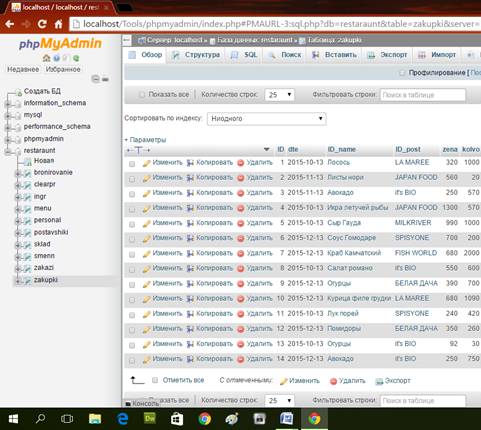Tick the checkbox for row ID 14
Image resolution: width=481 pixels, height=430 pixels.
click(x=132, y=360)
